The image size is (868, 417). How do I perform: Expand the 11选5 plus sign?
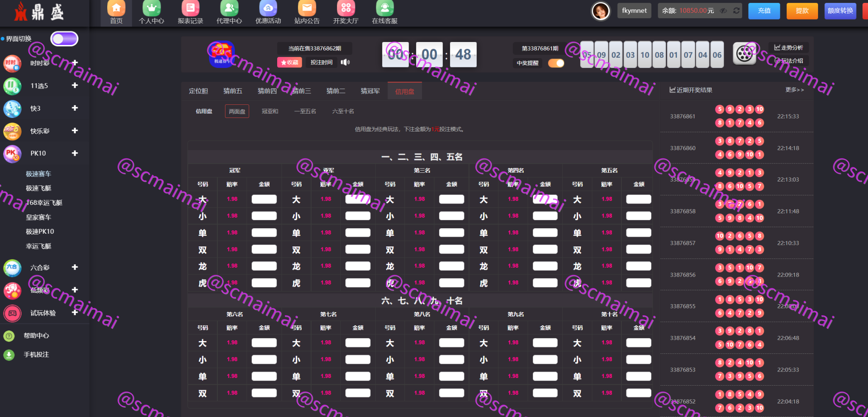pos(75,85)
